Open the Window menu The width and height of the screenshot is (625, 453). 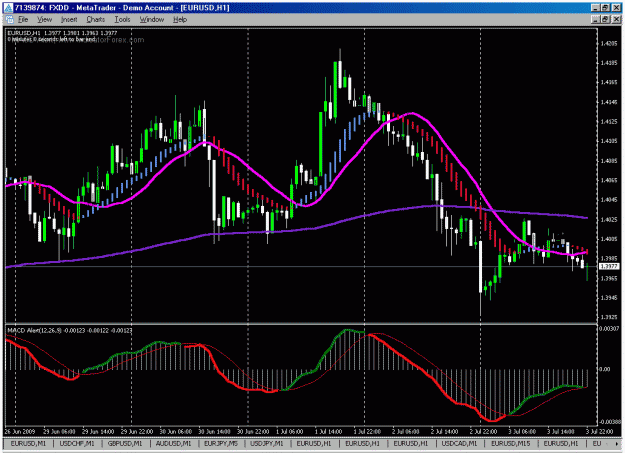151,20
